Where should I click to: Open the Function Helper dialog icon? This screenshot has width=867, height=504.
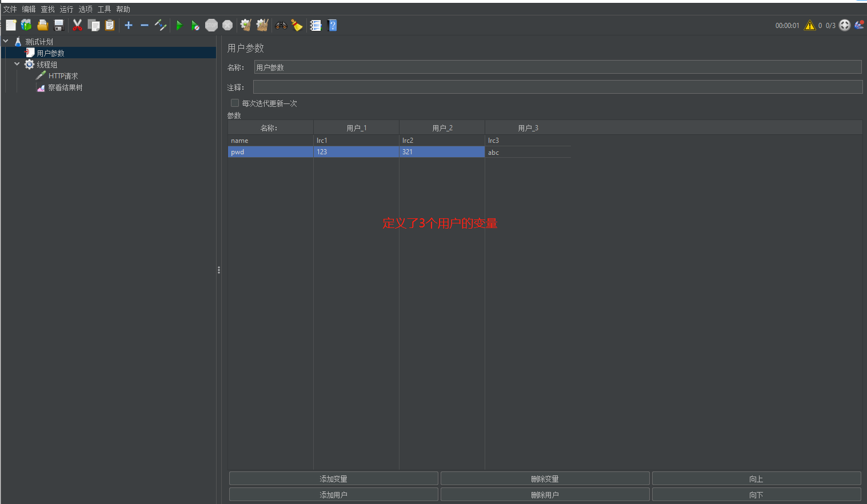315,25
